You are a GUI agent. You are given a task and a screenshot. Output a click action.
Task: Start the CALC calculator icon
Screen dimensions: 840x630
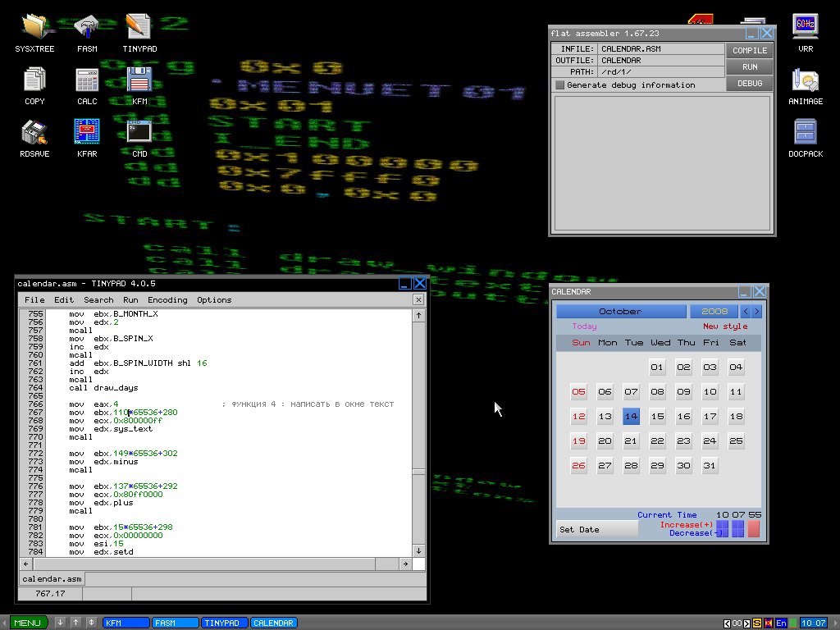pyautogui.click(x=86, y=80)
